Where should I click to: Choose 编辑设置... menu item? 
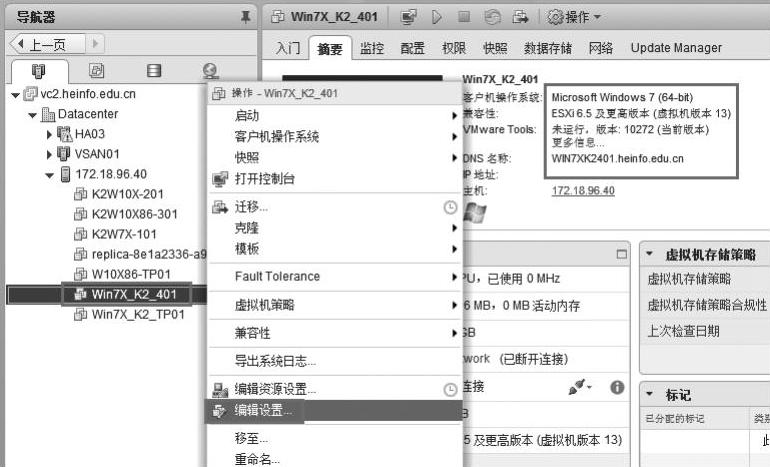pos(334,411)
